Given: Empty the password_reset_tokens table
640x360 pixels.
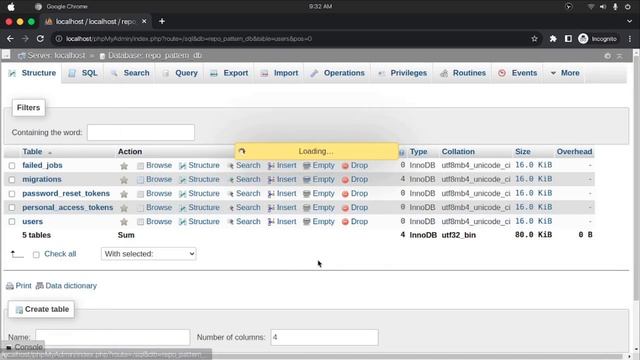Looking at the screenshot, I should (319, 193).
